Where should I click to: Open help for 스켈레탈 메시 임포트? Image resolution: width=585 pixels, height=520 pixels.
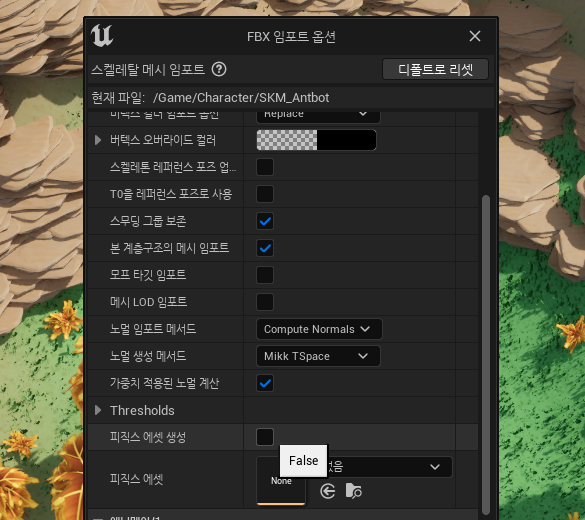219,69
